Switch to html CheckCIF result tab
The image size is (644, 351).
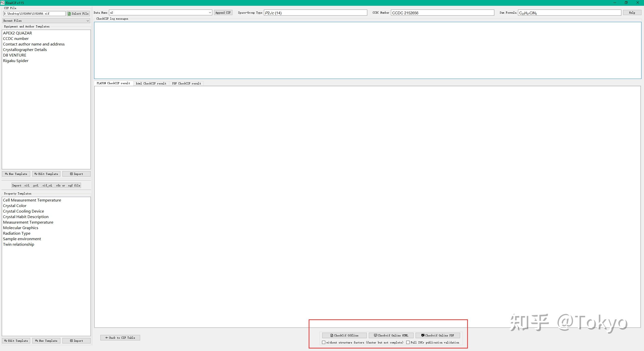[x=151, y=83]
